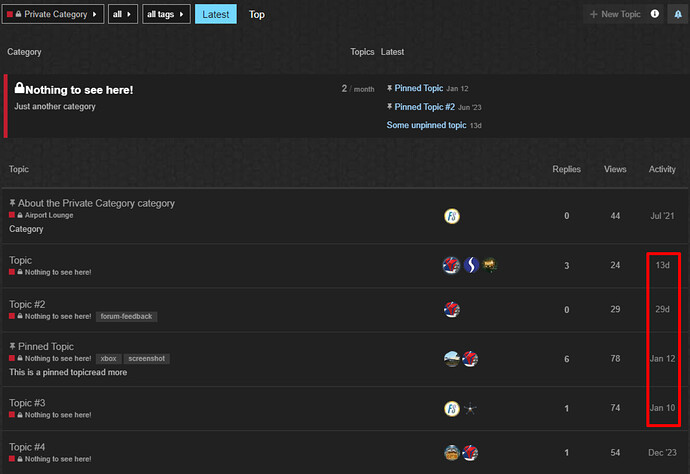
Task: Click the info icon beside New Topic
Action: tap(655, 14)
